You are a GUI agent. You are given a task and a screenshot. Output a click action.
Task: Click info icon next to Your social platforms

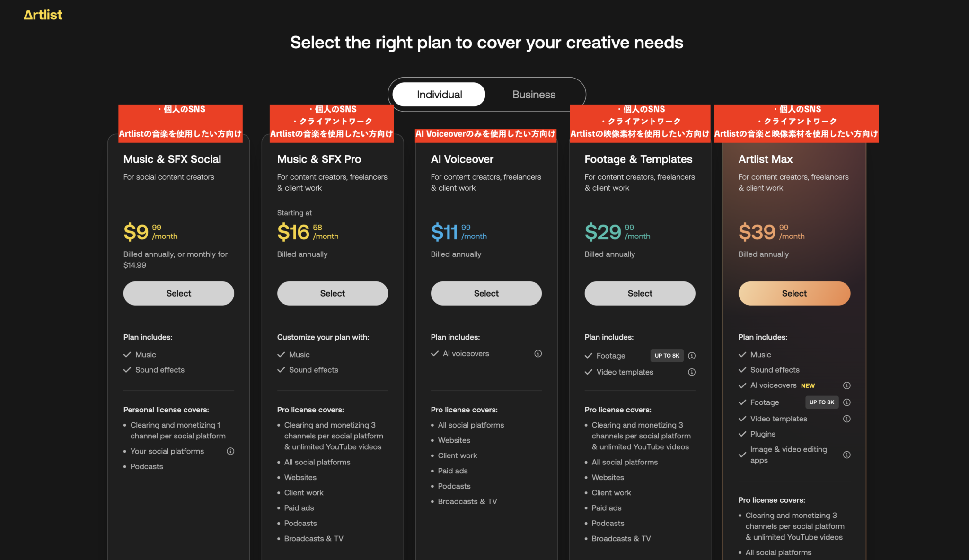coord(230,451)
